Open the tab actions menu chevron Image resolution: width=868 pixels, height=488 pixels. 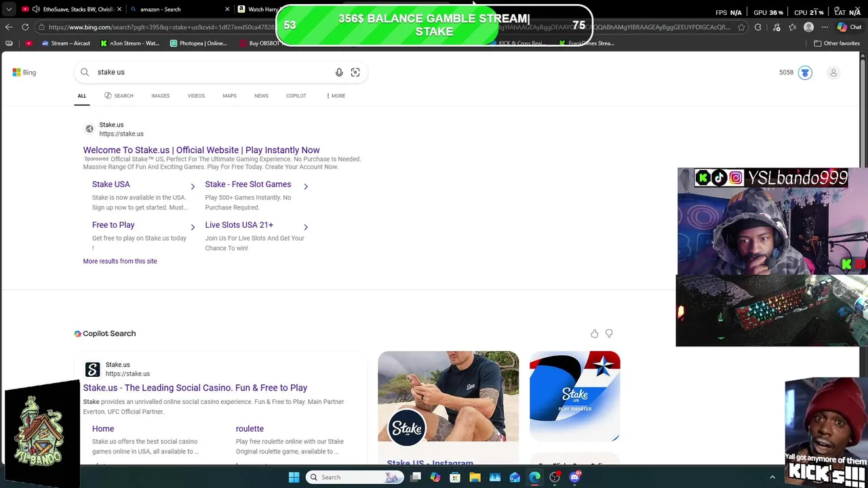(x=9, y=9)
